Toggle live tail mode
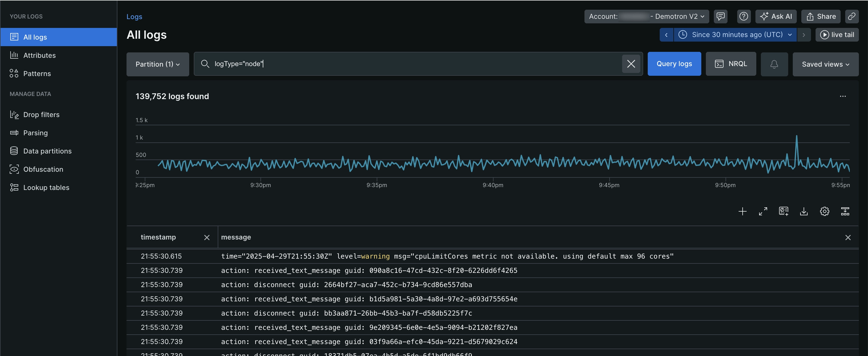 point(837,35)
